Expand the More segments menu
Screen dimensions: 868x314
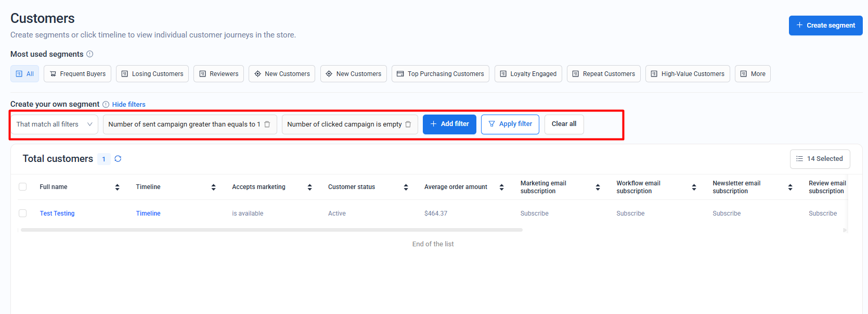click(x=752, y=74)
